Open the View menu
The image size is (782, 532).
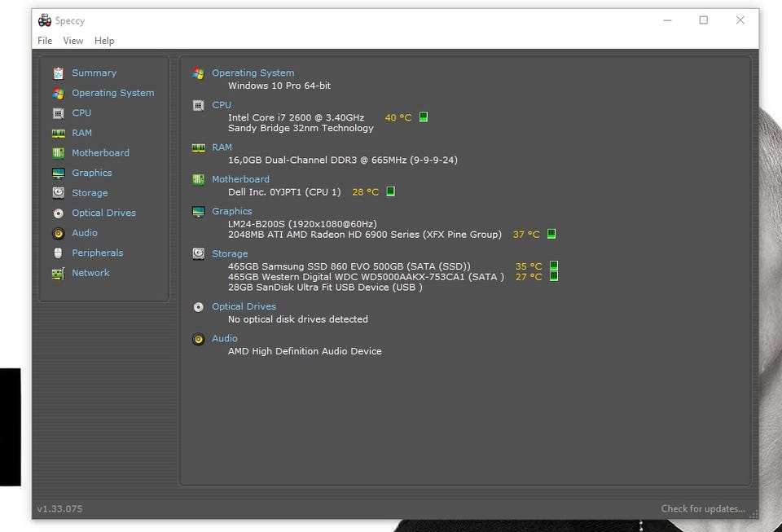point(72,41)
